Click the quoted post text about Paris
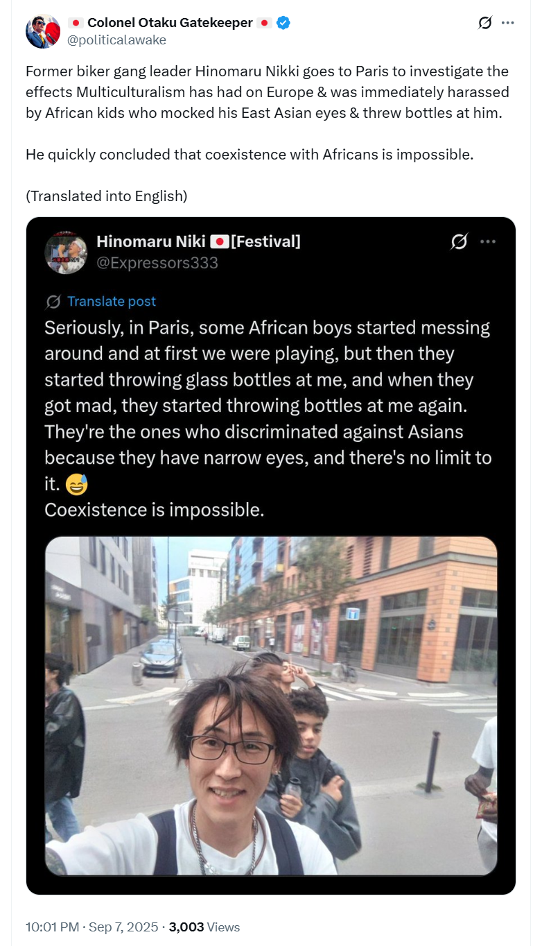560x946 pixels. (268, 406)
